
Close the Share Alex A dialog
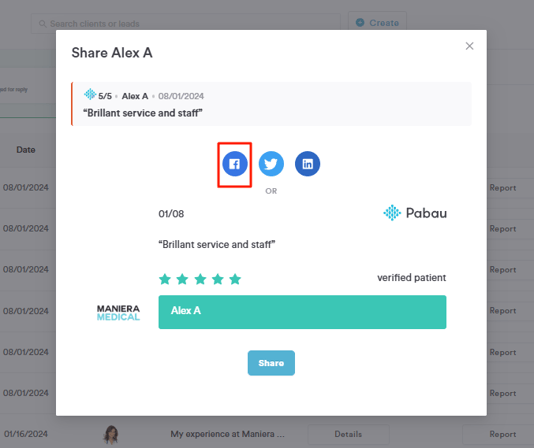[x=469, y=46]
